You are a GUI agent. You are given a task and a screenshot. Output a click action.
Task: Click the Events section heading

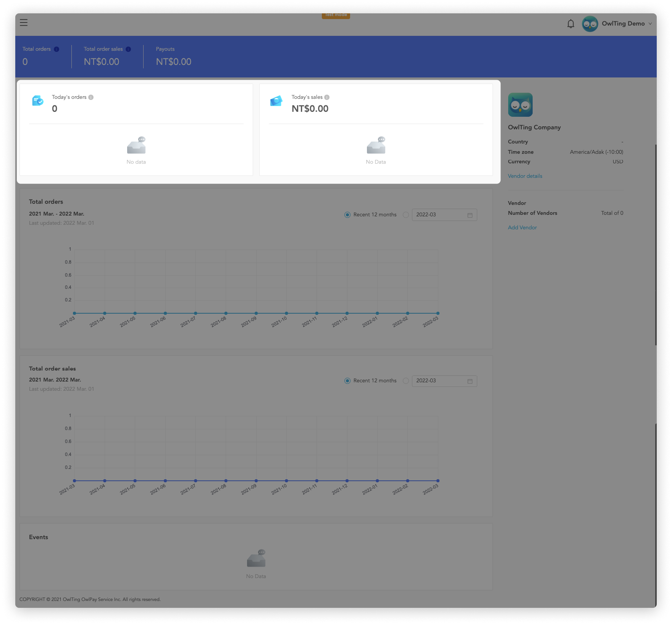(x=39, y=537)
